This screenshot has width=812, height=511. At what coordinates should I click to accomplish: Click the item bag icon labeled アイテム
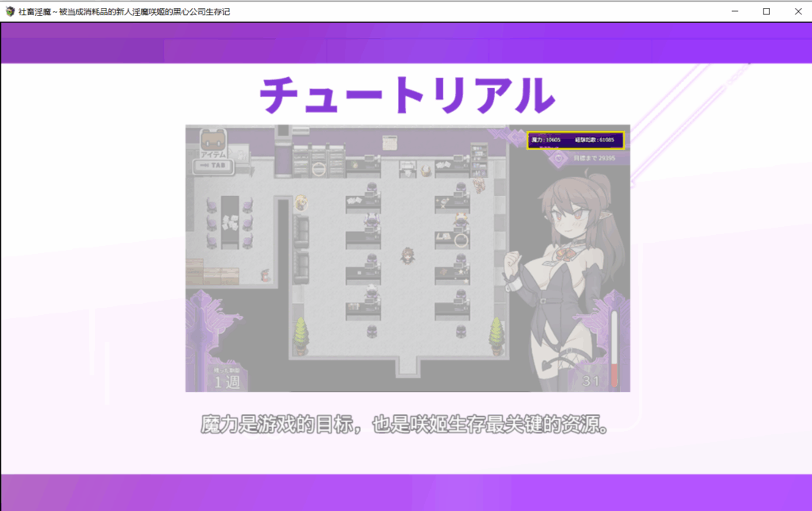click(213, 144)
